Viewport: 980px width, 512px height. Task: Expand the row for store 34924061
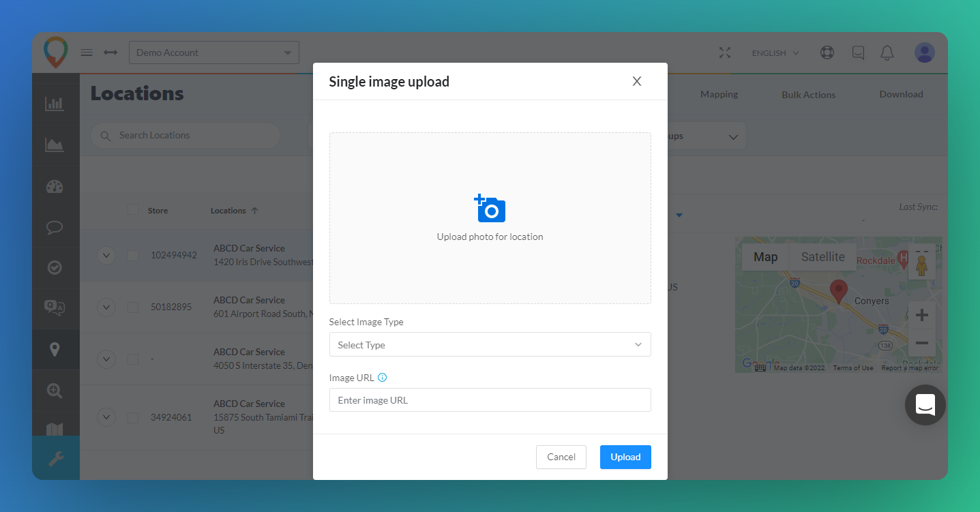click(x=106, y=417)
